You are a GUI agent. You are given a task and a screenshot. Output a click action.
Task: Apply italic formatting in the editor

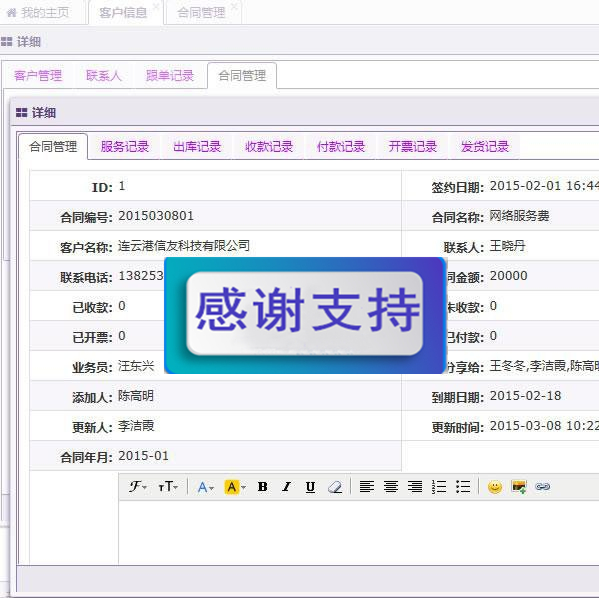(286, 486)
